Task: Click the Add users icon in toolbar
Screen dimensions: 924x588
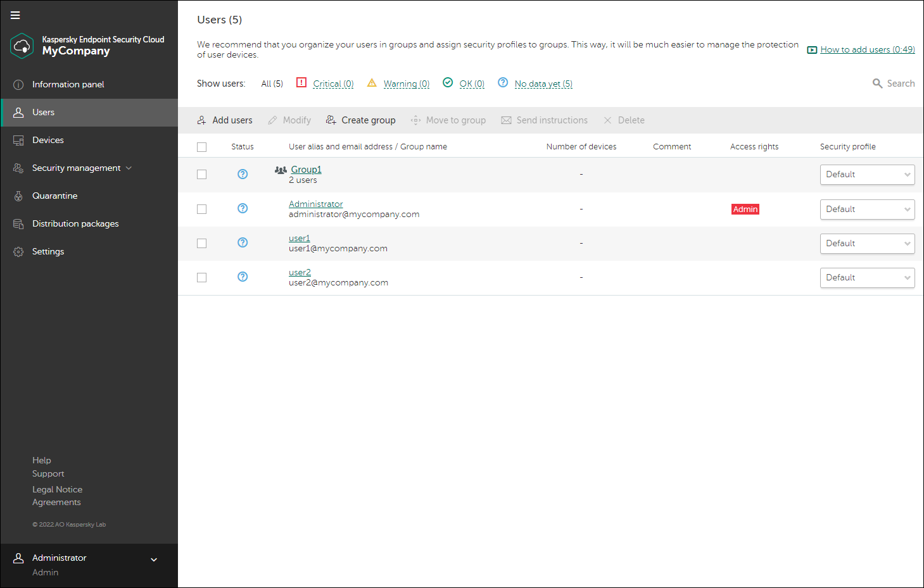Action: click(x=203, y=120)
